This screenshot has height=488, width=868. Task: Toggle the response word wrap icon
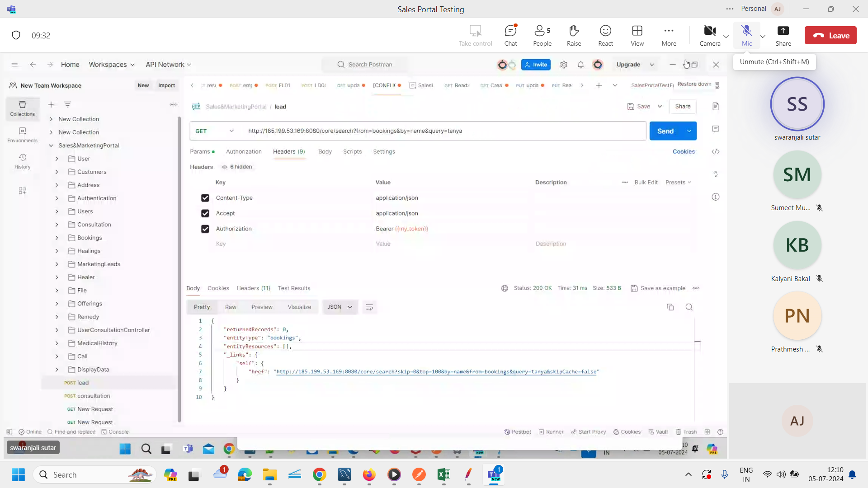(369, 307)
